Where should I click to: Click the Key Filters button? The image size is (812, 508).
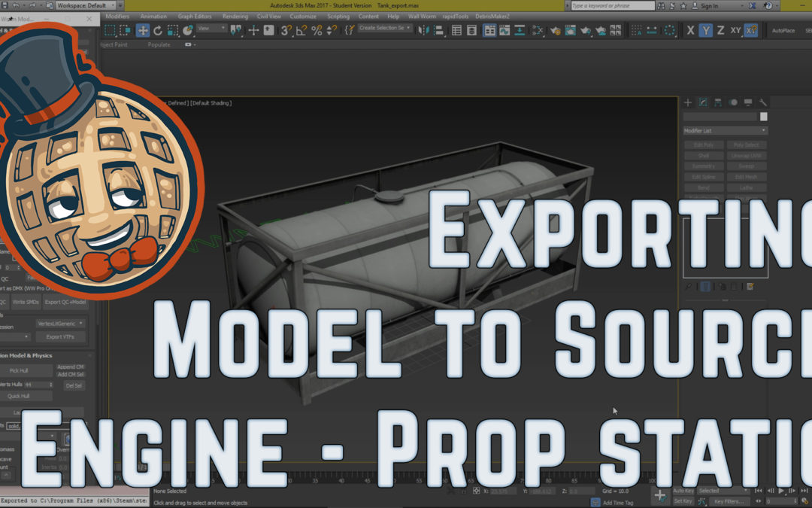tap(728, 501)
